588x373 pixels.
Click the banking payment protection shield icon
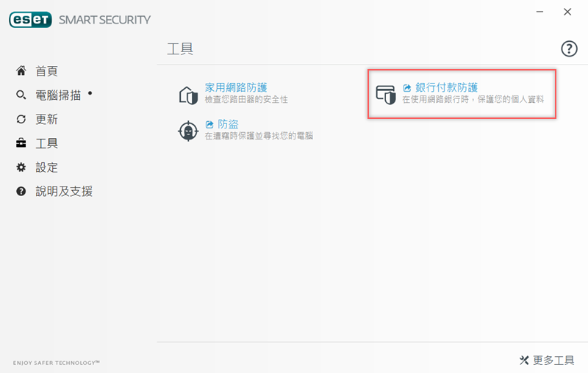[x=386, y=94]
